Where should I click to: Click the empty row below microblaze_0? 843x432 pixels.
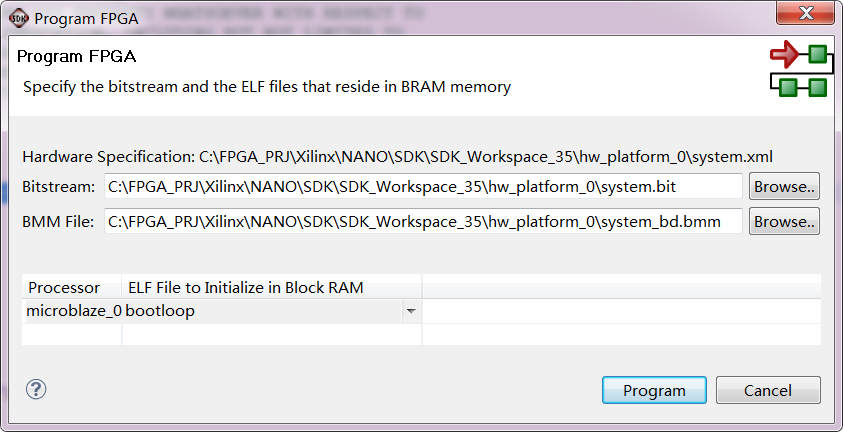pos(220,334)
